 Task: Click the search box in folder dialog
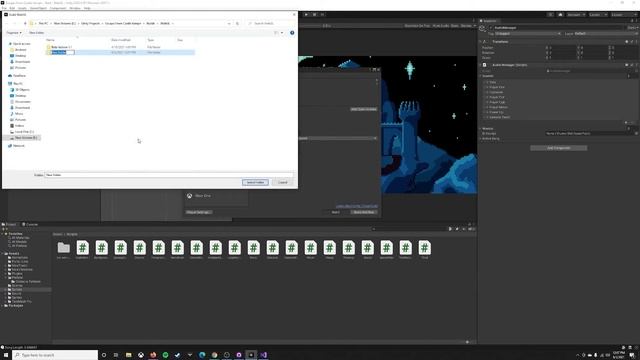coord(270,23)
